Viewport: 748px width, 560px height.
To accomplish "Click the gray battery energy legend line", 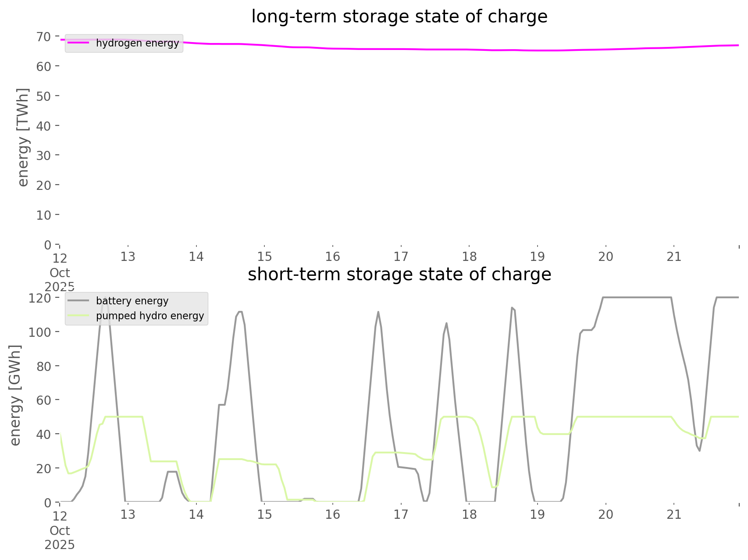I will [78, 301].
